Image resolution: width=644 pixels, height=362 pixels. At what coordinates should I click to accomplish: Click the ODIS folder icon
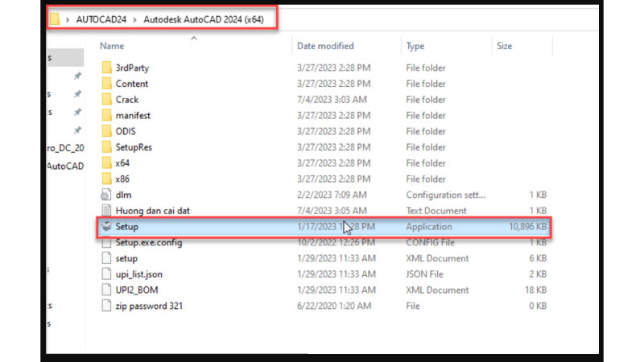click(106, 131)
